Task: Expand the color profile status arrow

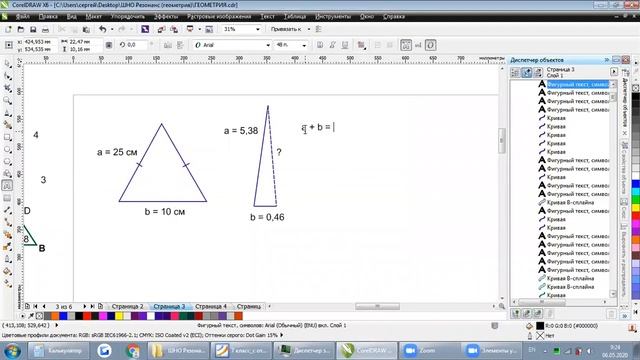Action: tap(282, 335)
